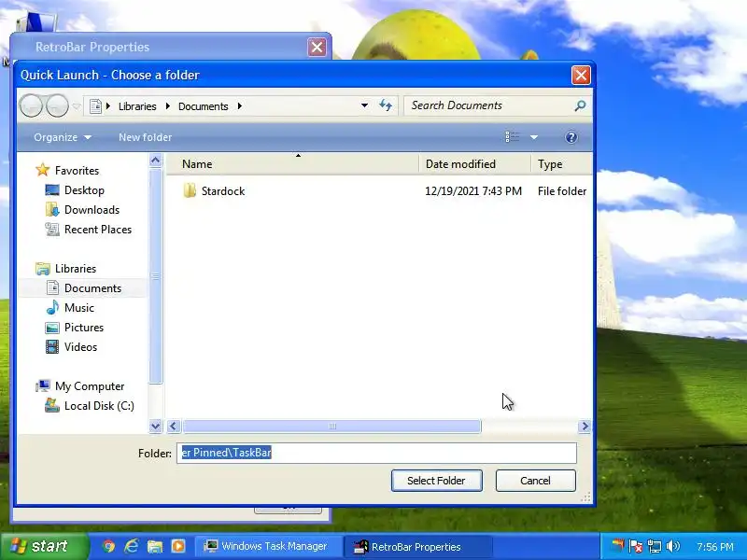Click the navigation pane scroll down arrow
Screen dimensions: 747x560
click(155, 426)
